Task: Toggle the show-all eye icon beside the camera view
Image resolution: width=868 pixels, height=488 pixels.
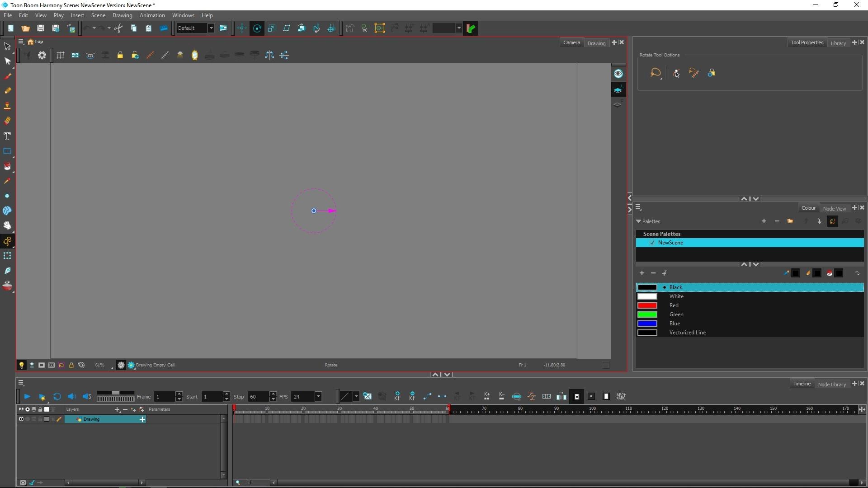Action: (x=618, y=74)
